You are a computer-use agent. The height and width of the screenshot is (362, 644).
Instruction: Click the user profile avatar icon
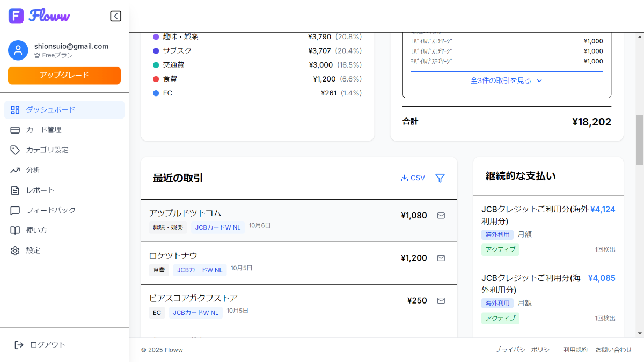18,50
